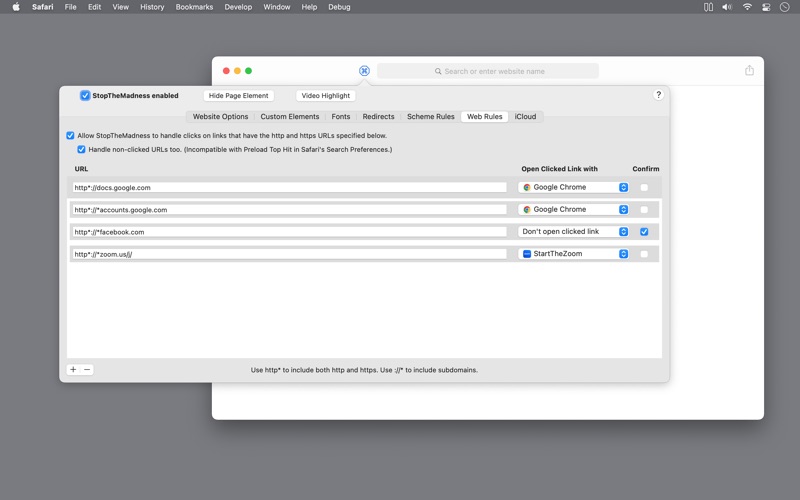Click the Open Clicked Link with header

[559, 169]
